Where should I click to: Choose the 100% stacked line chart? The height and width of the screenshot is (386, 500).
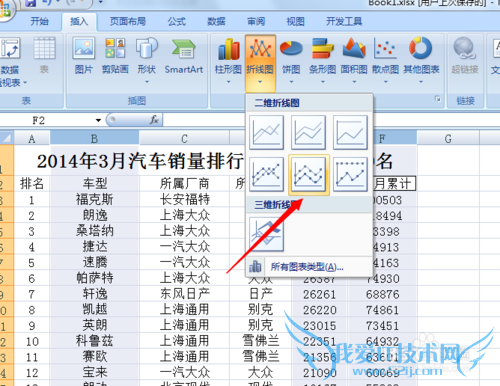point(350,132)
